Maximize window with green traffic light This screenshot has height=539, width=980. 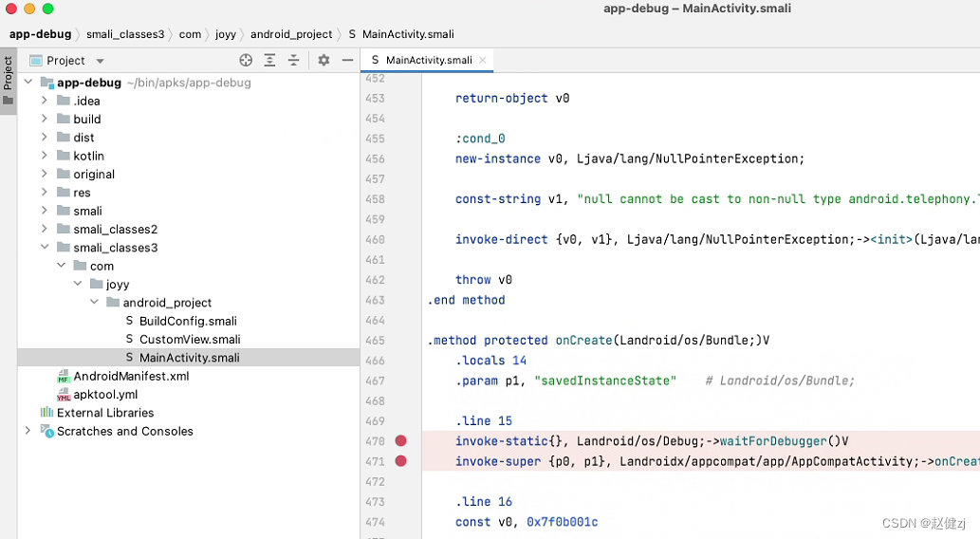[x=48, y=9]
